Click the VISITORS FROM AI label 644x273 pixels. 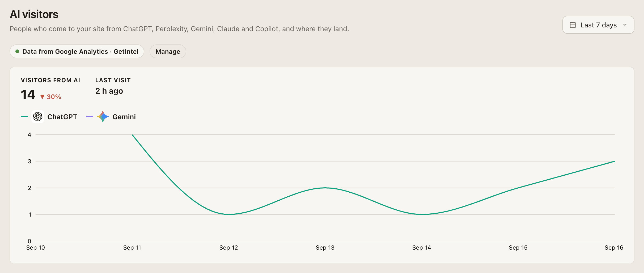[50, 80]
